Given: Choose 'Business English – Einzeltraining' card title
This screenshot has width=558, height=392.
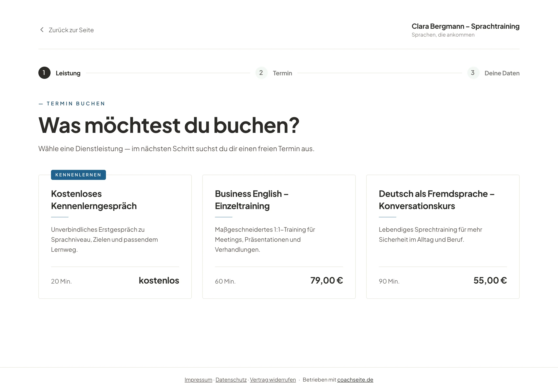Looking at the screenshot, I should [x=252, y=200].
